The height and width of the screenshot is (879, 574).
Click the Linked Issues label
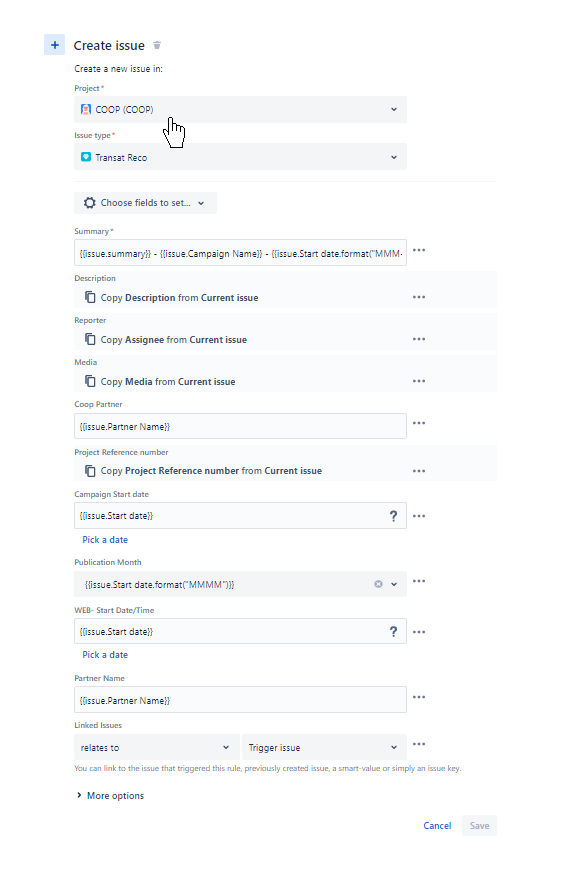tap(98, 725)
